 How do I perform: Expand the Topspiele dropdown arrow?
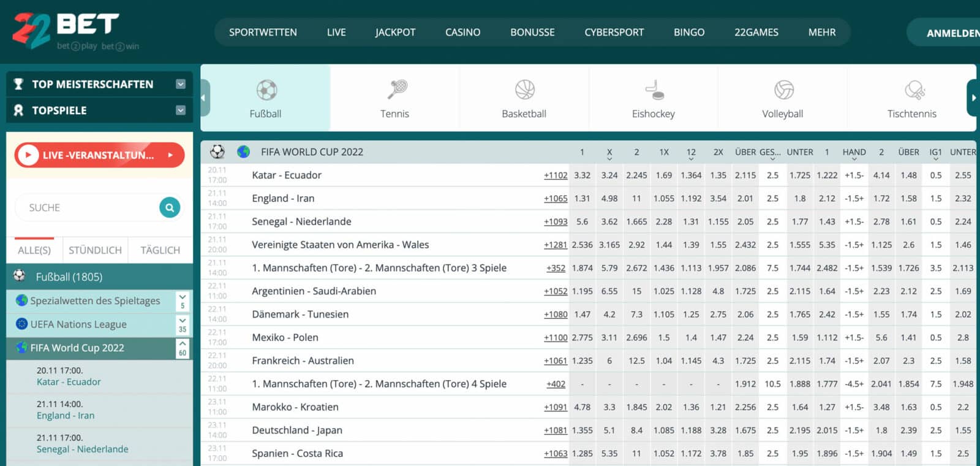pyautogui.click(x=181, y=110)
